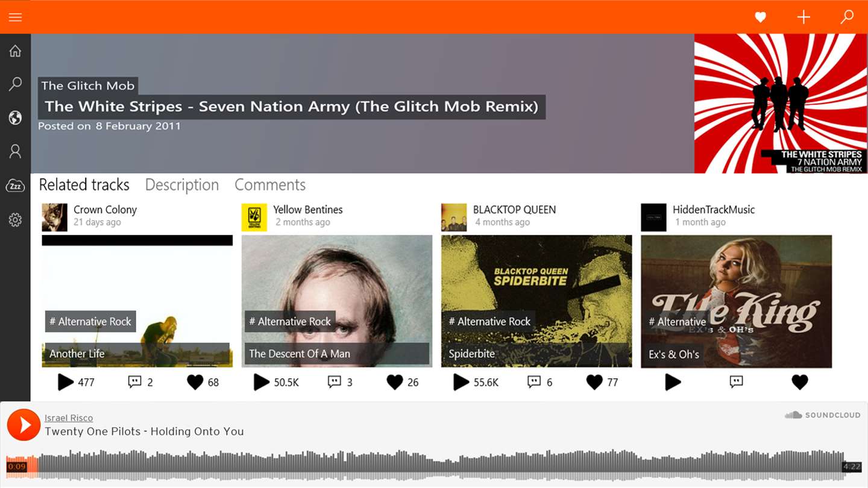868x488 pixels.
Task: Like the Ex's & Oh's track
Action: [800, 382]
